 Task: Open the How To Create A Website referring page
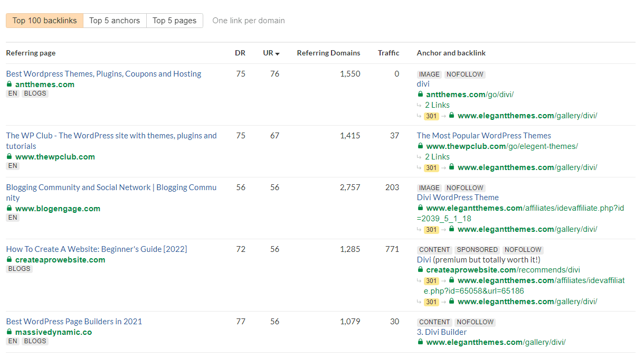pyautogui.click(x=96, y=249)
